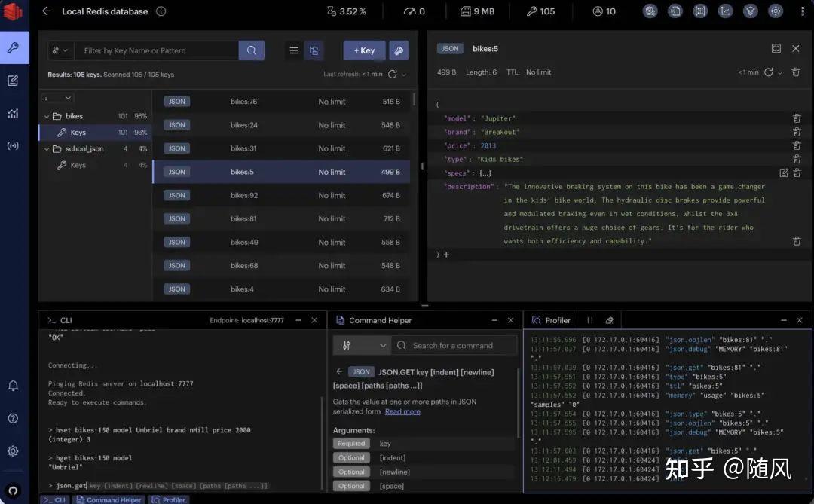This screenshot has width=814, height=504.
Task: Open the GitHub icon in the sidebar
Action: point(13,490)
